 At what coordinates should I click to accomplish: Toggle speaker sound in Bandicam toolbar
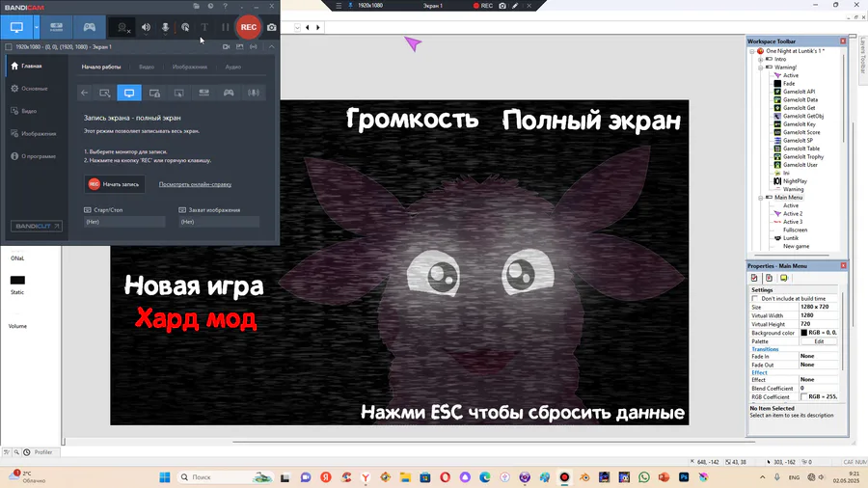(146, 27)
